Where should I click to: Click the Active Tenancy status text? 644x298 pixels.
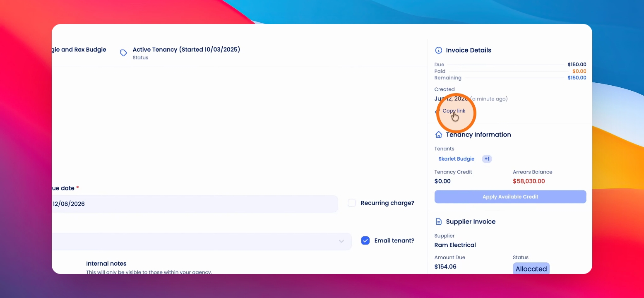tap(186, 50)
